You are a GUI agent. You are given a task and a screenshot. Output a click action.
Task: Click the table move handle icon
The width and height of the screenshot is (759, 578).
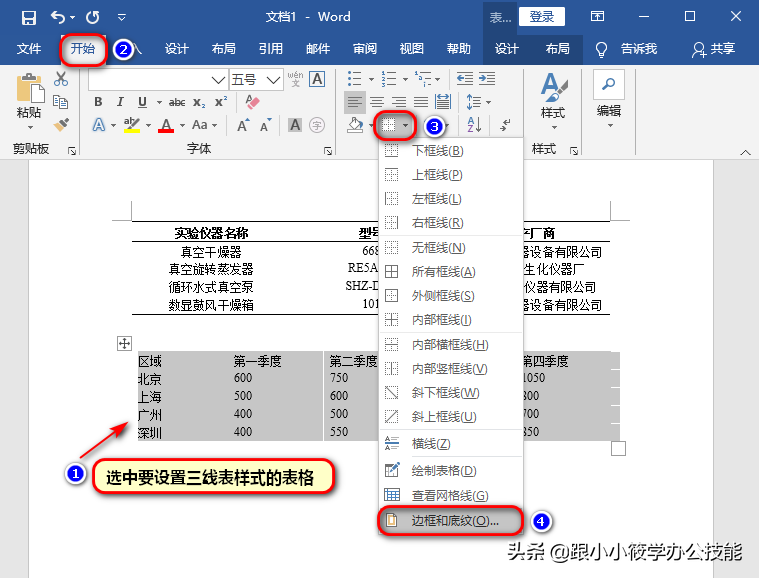click(125, 343)
